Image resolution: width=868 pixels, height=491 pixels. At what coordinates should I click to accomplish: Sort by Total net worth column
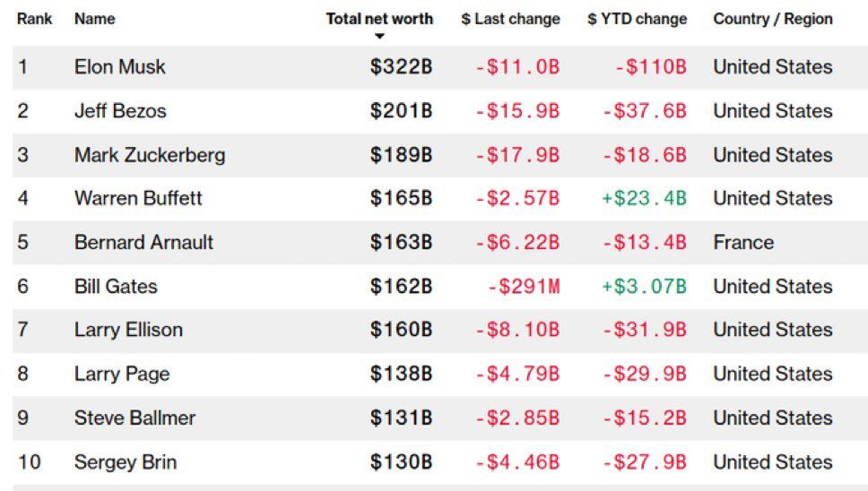pyautogui.click(x=379, y=19)
